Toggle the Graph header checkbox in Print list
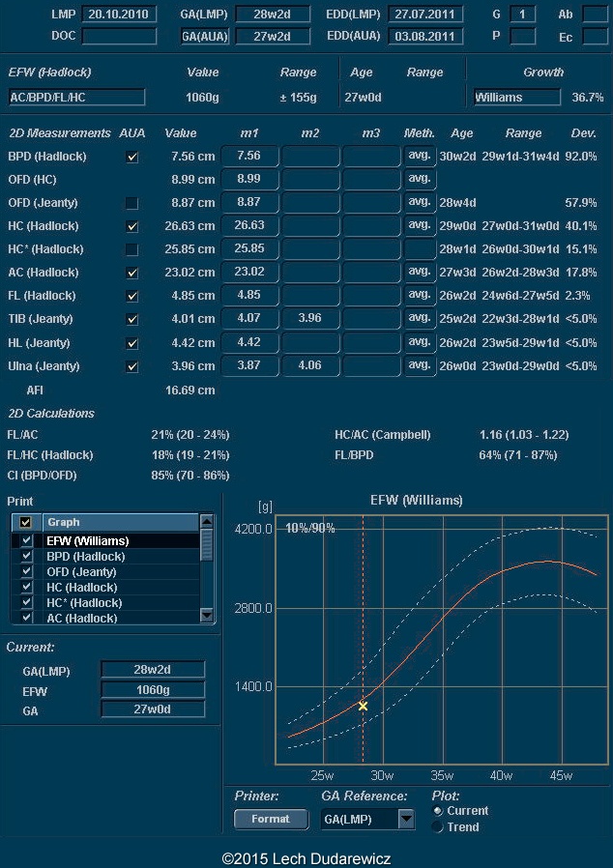This screenshot has width=613, height=868. pos(26,522)
